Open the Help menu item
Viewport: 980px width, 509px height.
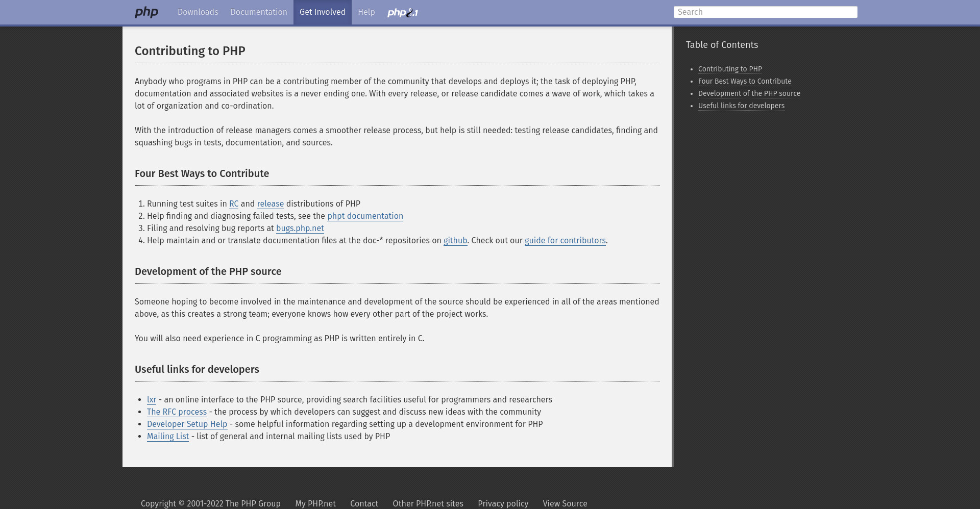[366, 12]
